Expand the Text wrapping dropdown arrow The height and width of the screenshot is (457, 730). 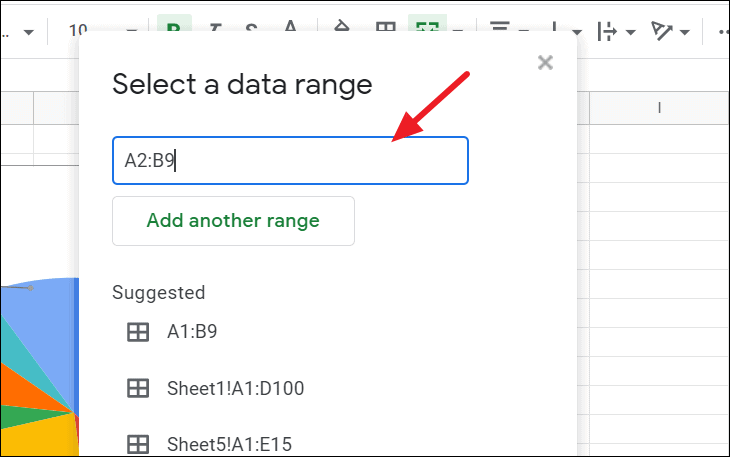[631, 33]
